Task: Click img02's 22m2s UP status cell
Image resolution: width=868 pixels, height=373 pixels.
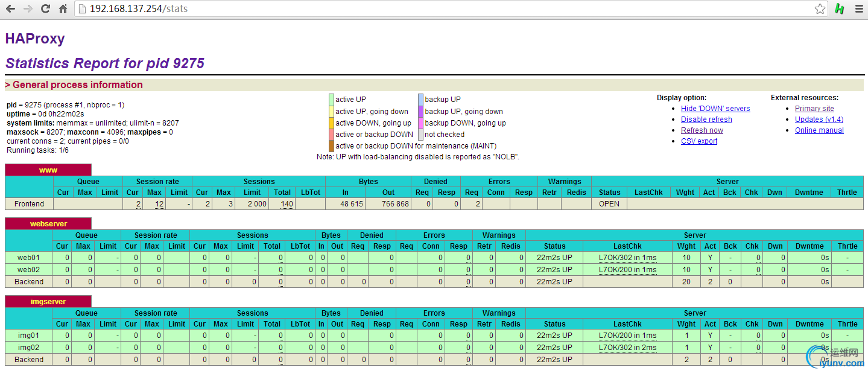Action: tap(554, 348)
